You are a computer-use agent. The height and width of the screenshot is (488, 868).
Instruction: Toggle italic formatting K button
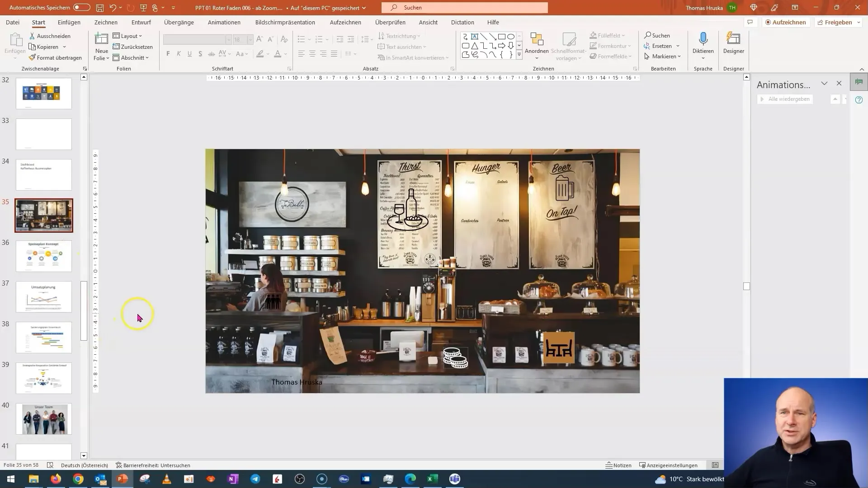[179, 54]
